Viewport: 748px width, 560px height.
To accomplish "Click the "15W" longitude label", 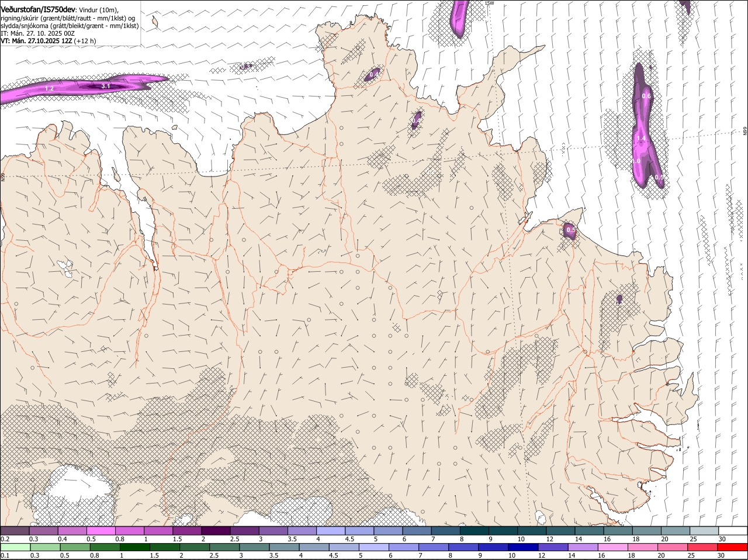I will pyautogui.click(x=489, y=4).
